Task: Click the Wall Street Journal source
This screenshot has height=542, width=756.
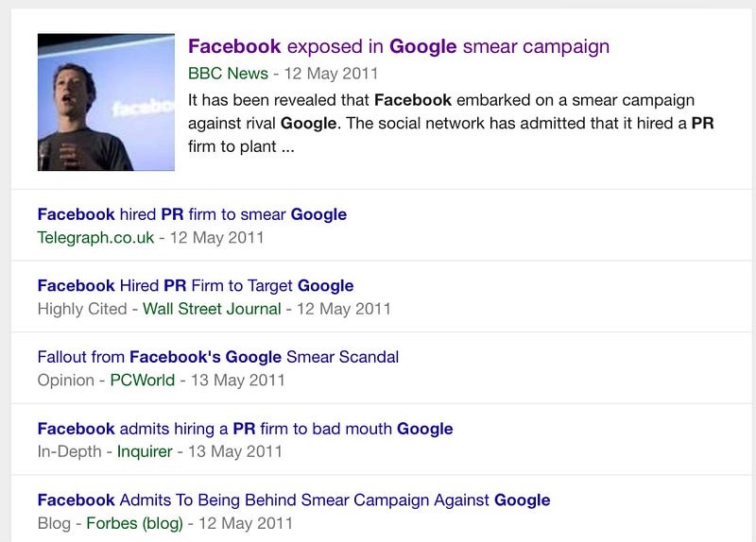Action: point(212,309)
